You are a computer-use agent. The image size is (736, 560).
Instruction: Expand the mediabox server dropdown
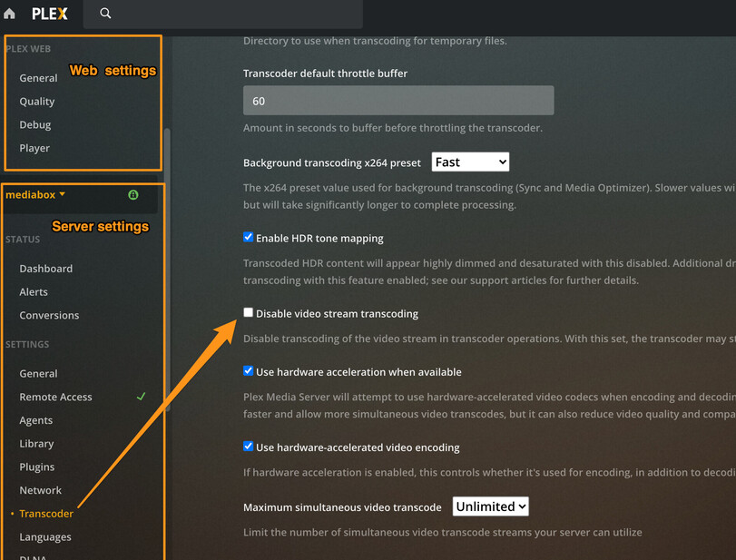(x=35, y=194)
